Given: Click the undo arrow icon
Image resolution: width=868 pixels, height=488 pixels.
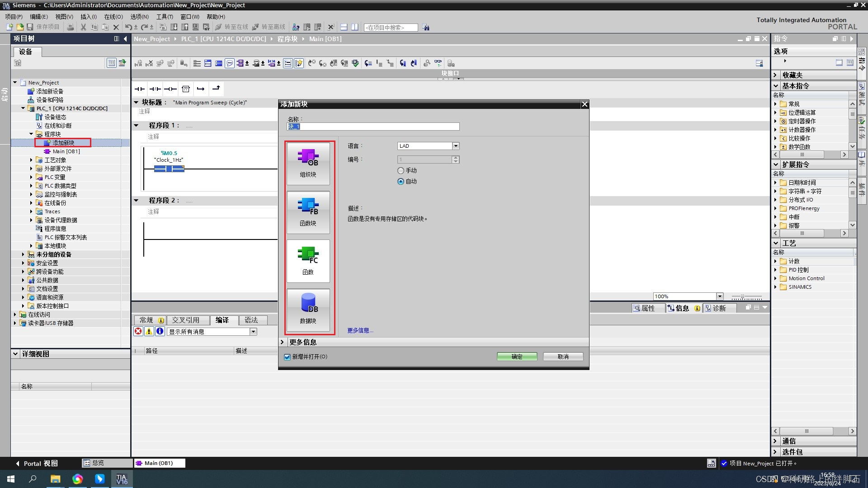Looking at the screenshot, I should coord(128,27).
